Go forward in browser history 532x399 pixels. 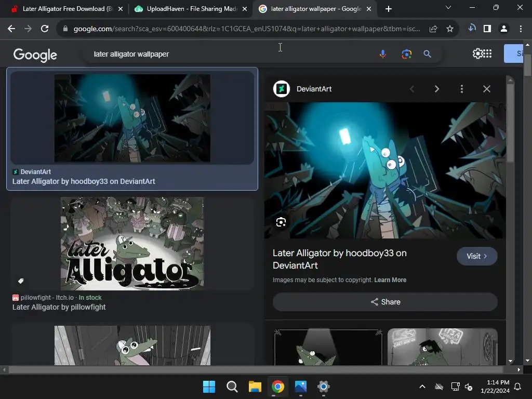28,29
